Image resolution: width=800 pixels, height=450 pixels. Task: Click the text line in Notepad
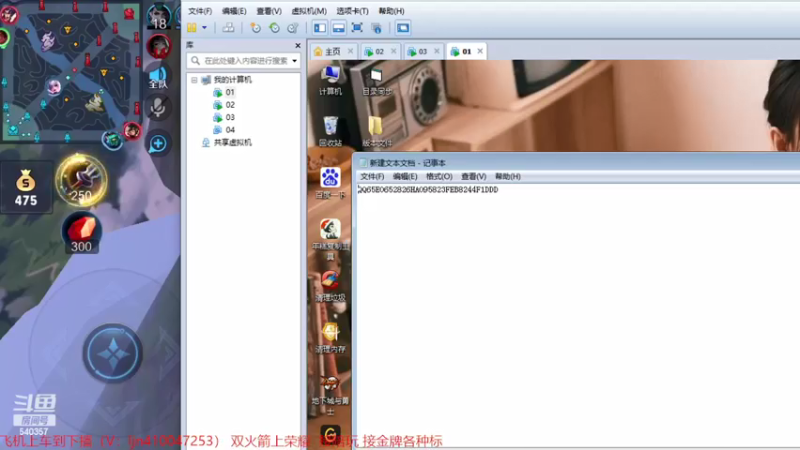(428, 190)
